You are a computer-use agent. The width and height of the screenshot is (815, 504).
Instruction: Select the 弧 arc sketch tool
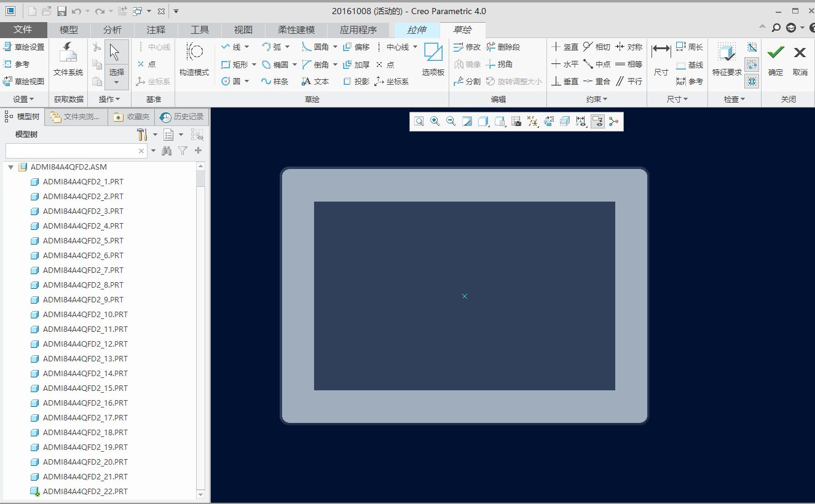tap(271, 47)
